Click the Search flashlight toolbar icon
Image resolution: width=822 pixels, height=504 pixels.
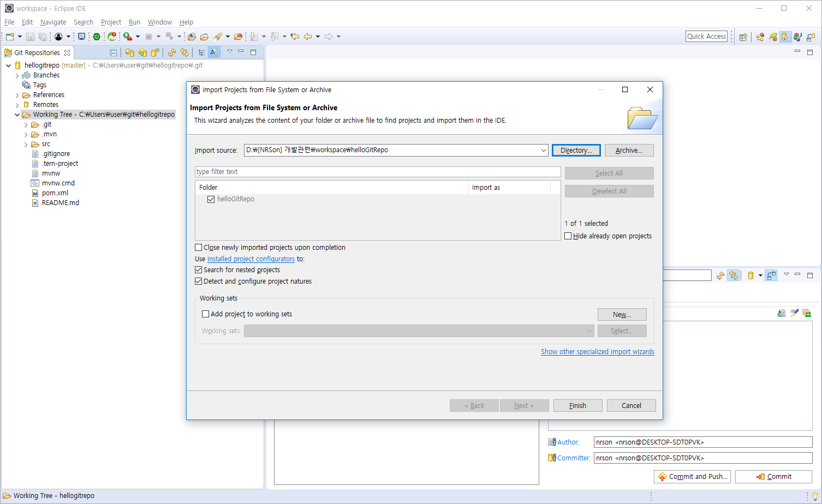(x=218, y=37)
